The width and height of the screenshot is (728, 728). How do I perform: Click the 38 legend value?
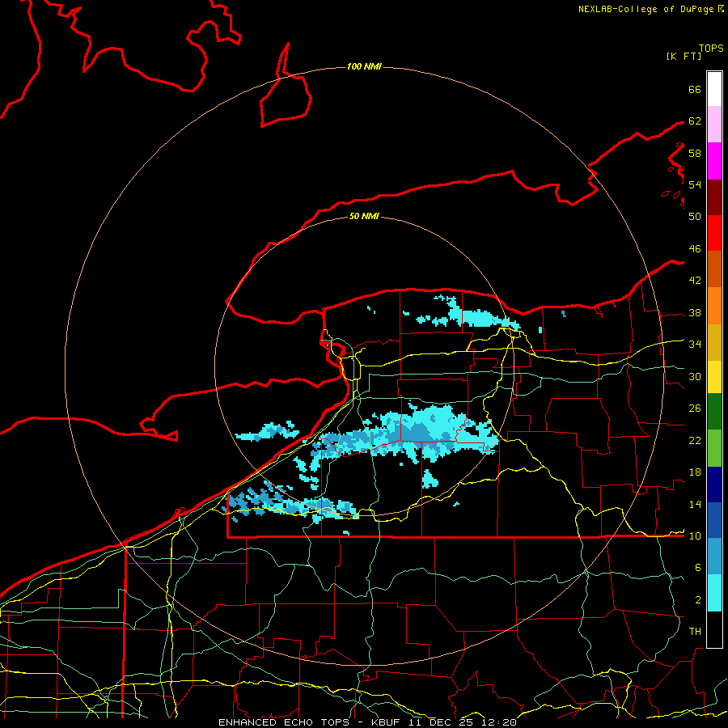coord(695,312)
